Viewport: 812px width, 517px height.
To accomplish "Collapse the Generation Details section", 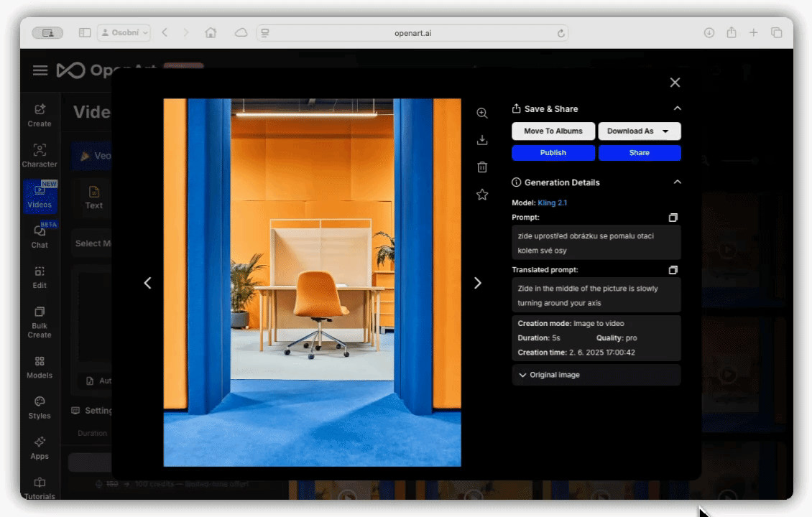I will (678, 182).
